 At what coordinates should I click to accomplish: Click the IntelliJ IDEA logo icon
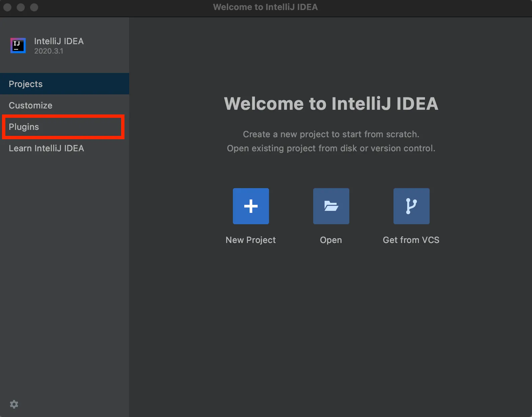coord(18,46)
